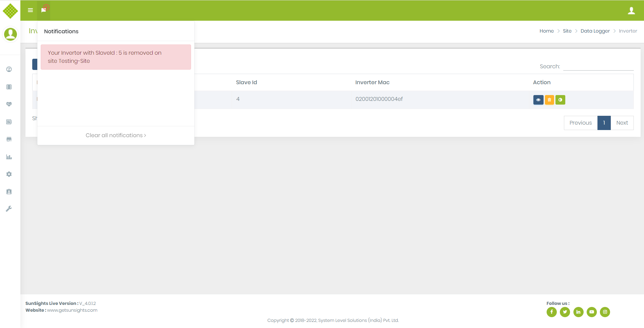Open the bar chart sidebar icon
The image size is (644, 328).
(9, 157)
